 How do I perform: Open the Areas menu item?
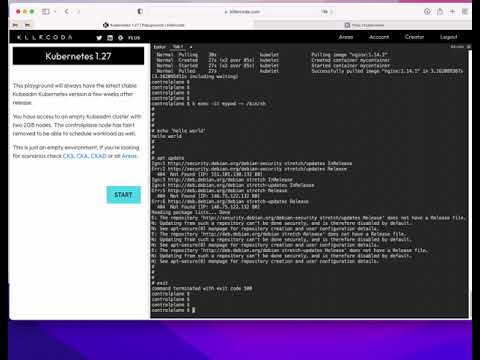coord(346,37)
